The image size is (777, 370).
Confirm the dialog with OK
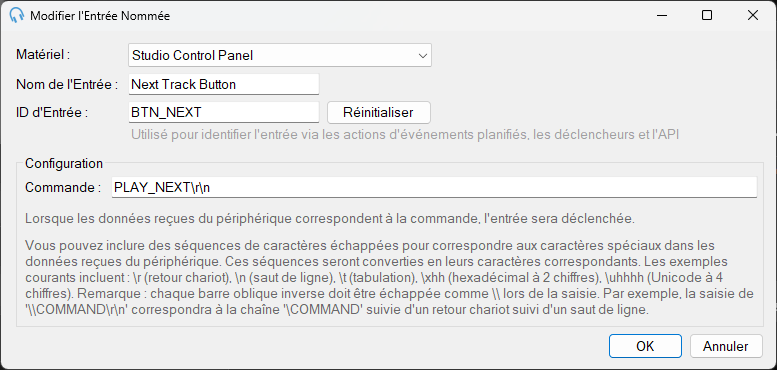tap(645, 346)
